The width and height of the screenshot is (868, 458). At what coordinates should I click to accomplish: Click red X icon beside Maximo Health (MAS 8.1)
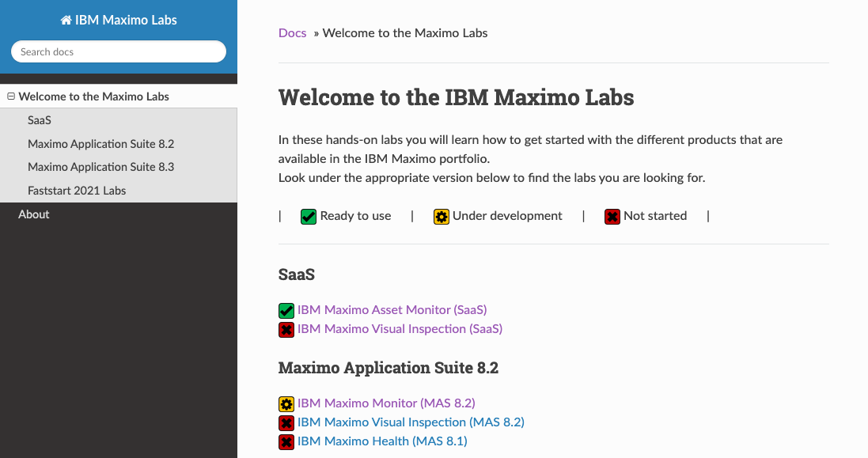tap(286, 441)
